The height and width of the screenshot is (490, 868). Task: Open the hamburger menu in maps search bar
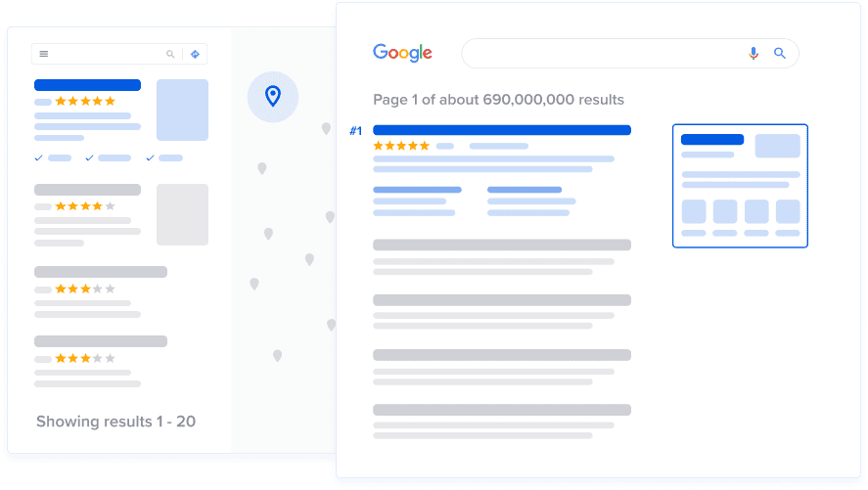pyautogui.click(x=44, y=54)
